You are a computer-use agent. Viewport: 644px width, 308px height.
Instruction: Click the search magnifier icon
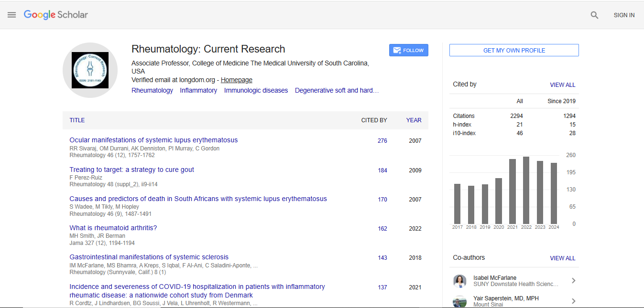click(x=594, y=15)
